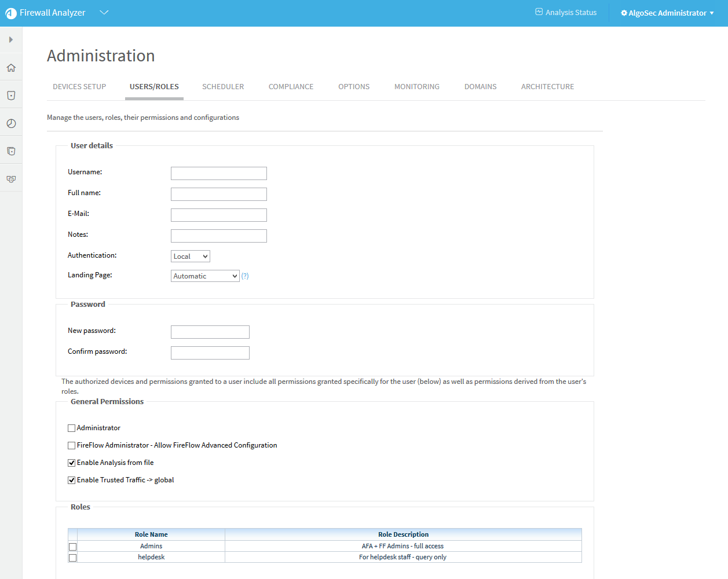Viewport: 728px width, 579px height.
Task: Expand the sidebar with the arrow
Action: (10, 40)
